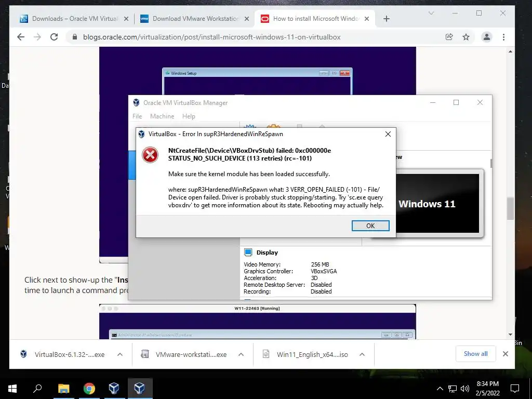Close the Download VMware Workstation tab

pos(247,19)
